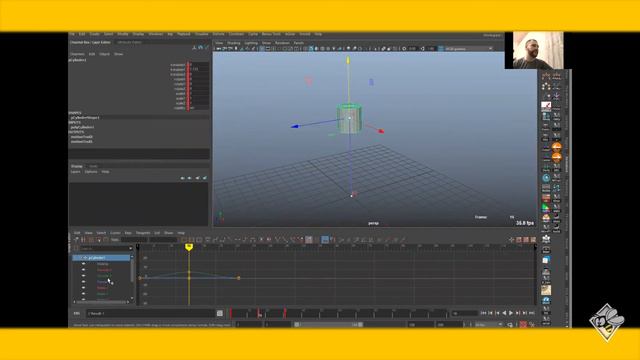The height and width of the screenshot is (360, 640).
Task: Select the peak keyframe under time marker
Action: point(189,272)
